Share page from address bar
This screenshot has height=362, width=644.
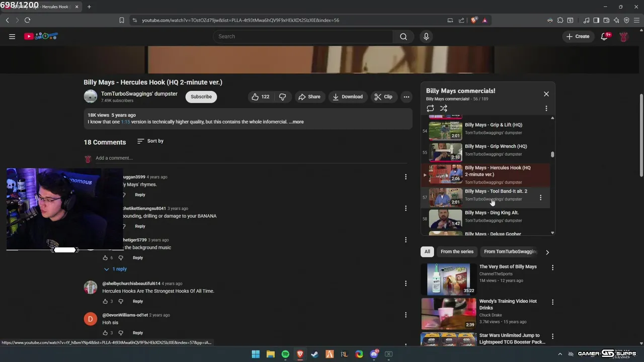pyautogui.click(x=461, y=20)
